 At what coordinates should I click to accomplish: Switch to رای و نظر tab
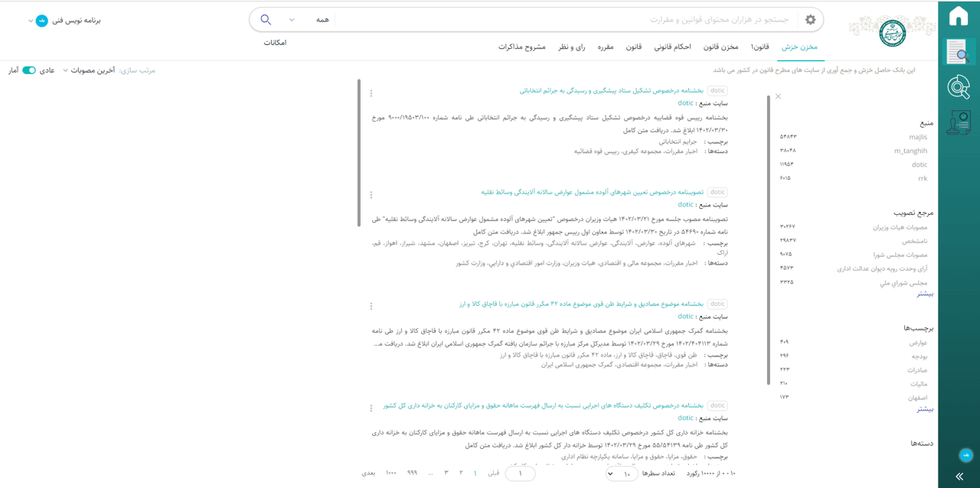tap(571, 47)
